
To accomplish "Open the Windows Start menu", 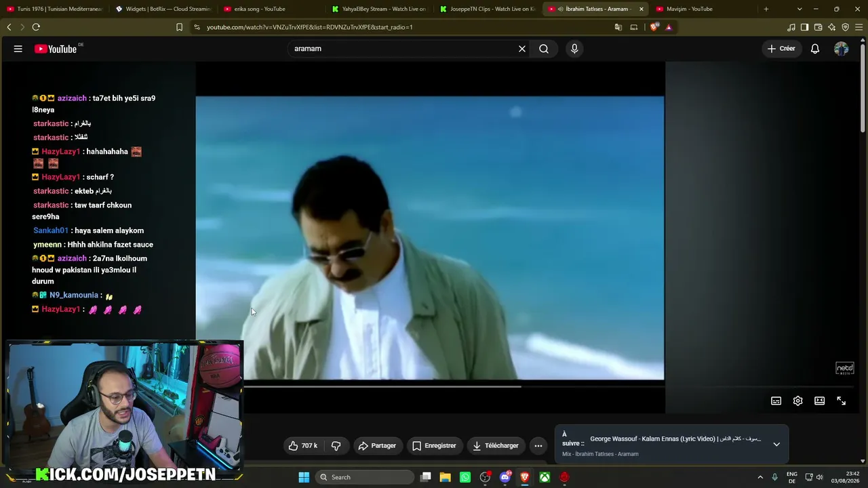I will tap(304, 477).
